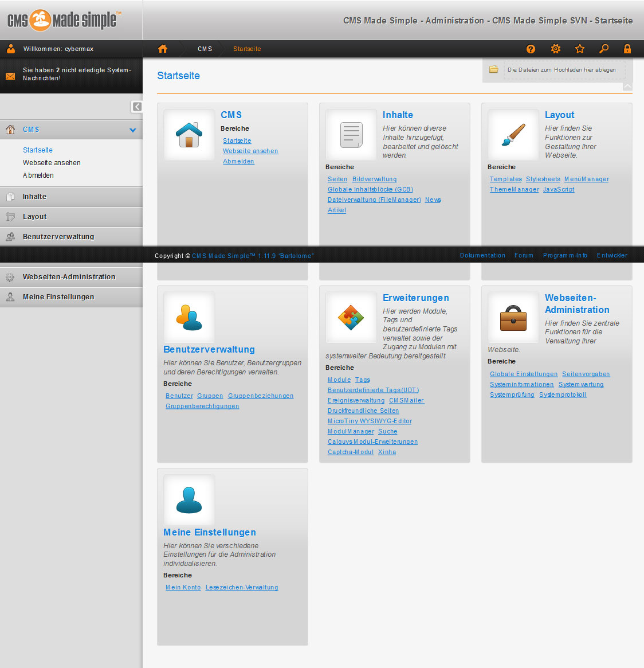Click the file upload dropzone area
The height and width of the screenshot is (668, 644).
pyautogui.click(x=564, y=69)
